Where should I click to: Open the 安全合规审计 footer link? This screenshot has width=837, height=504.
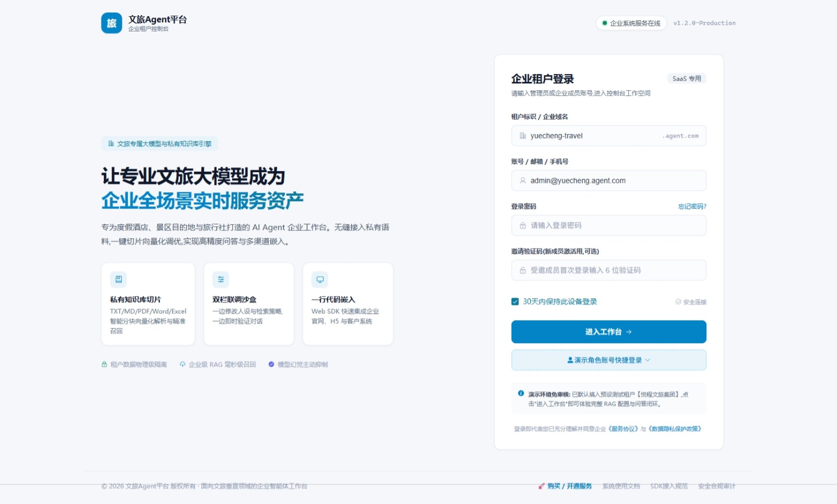[717, 486]
